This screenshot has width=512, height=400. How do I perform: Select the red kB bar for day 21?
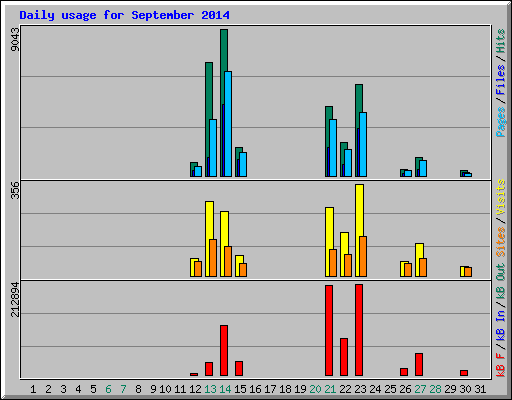(329, 330)
